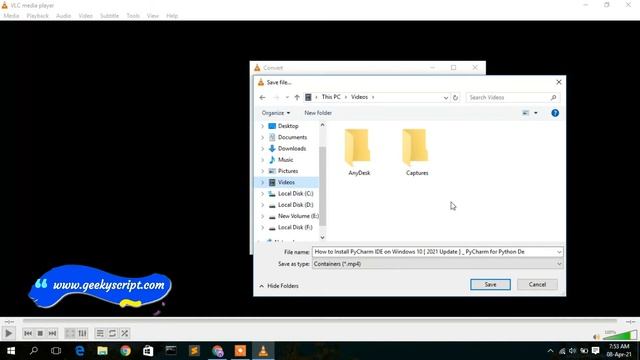
Task: Open the Windows Start menu
Action: 11,351
